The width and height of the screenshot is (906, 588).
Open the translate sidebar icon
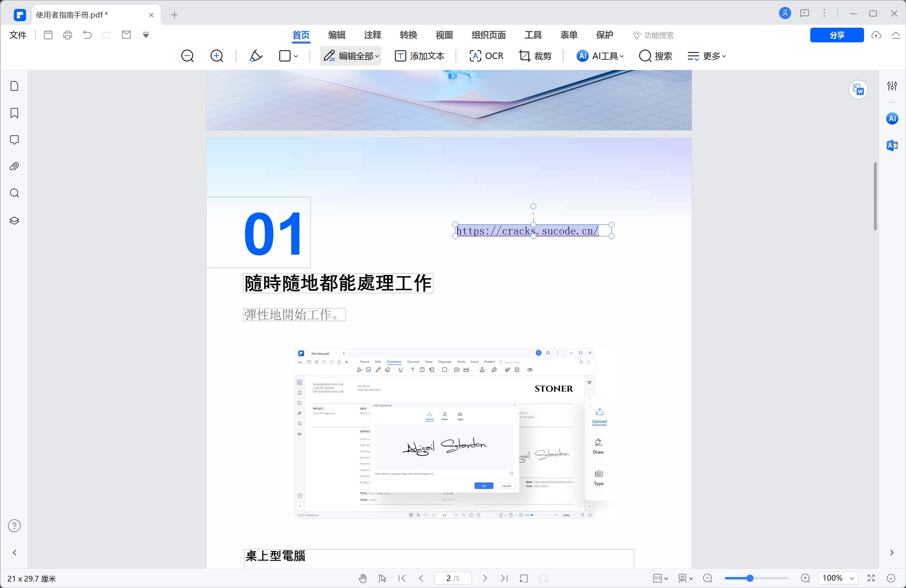pos(892,145)
